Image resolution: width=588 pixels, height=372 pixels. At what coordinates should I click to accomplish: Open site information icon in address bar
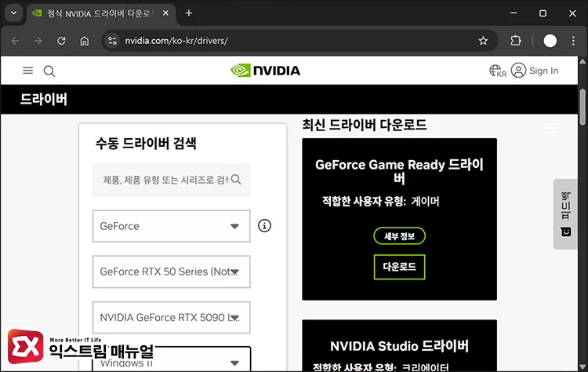[112, 41]
